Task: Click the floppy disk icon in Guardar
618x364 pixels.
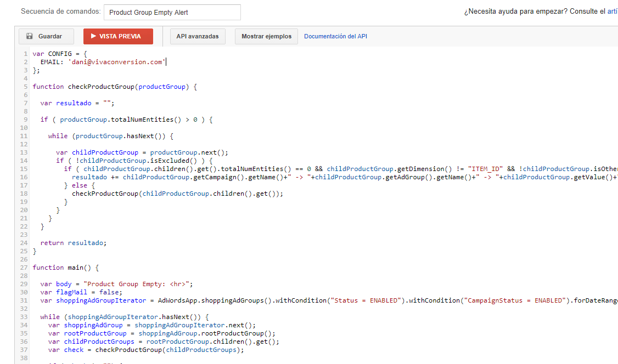Action: pyautogui.click(x=30, y=36)
